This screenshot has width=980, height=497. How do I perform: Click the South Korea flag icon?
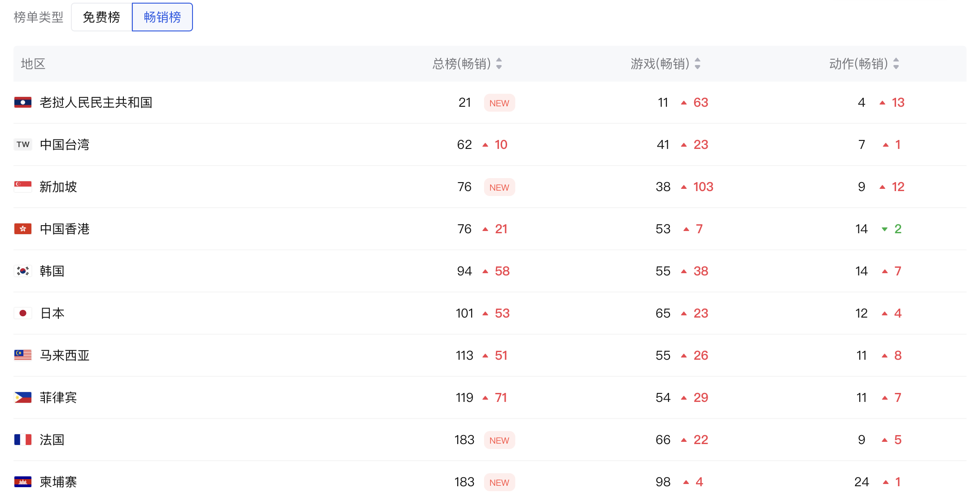click(23, 271)
